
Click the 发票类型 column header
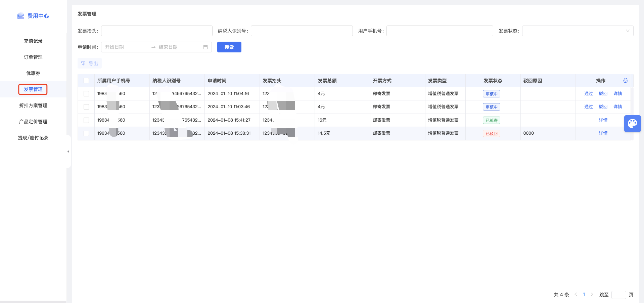(437, 81)
